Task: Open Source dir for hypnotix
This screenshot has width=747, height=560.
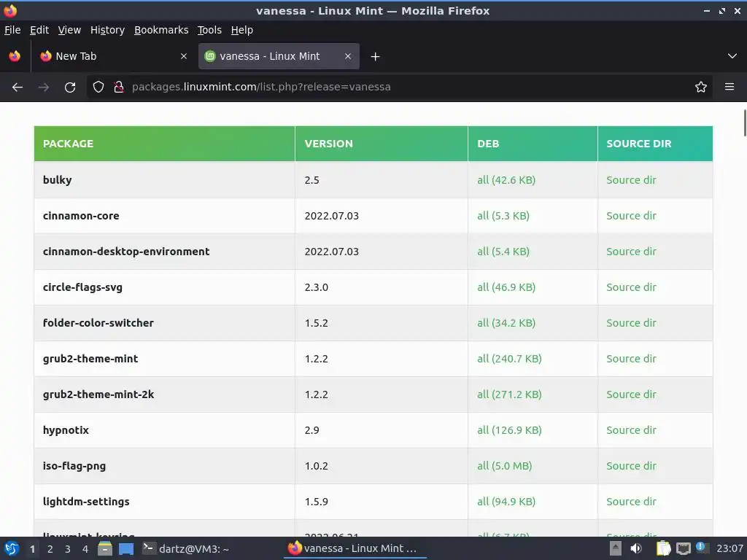Action: point(631,430)
